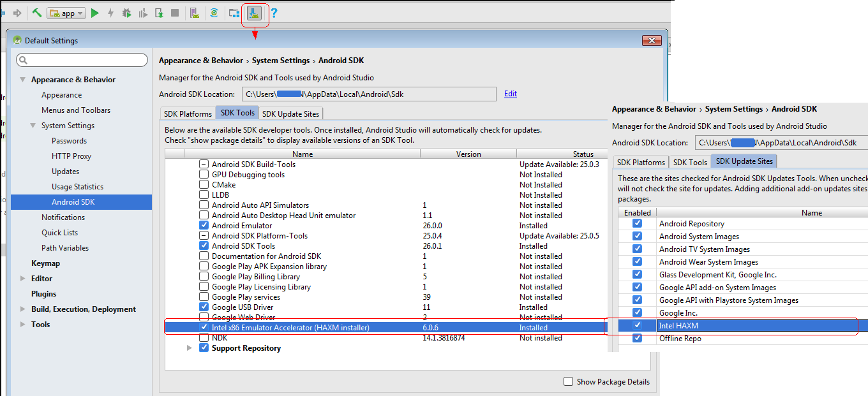Image resolution: width=868 pixels, height=396 pixels.
Task: Click the search magnifier in settings search
Action: (x=23, y=60)
